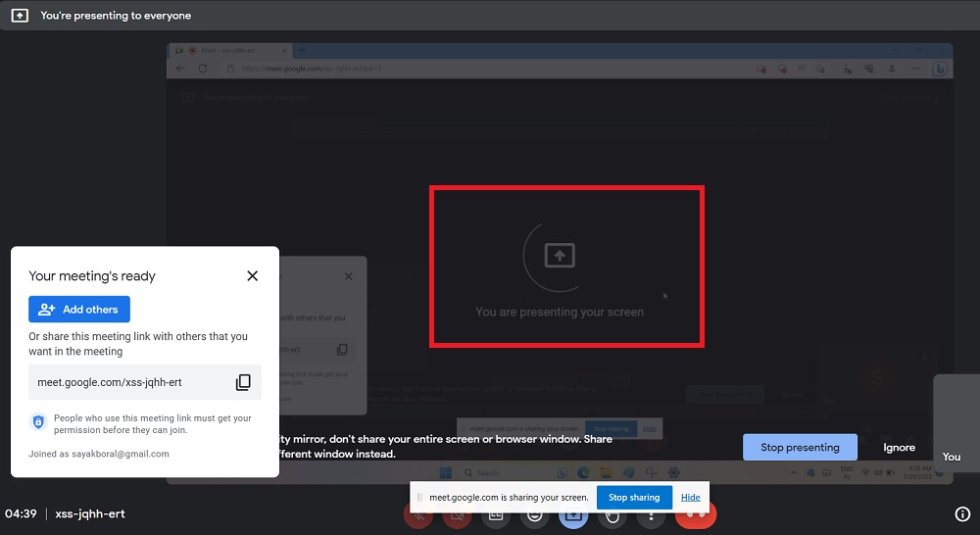Click the Joined as sayakboral@gmail.com text
The image size is (980, 535).
99,454
